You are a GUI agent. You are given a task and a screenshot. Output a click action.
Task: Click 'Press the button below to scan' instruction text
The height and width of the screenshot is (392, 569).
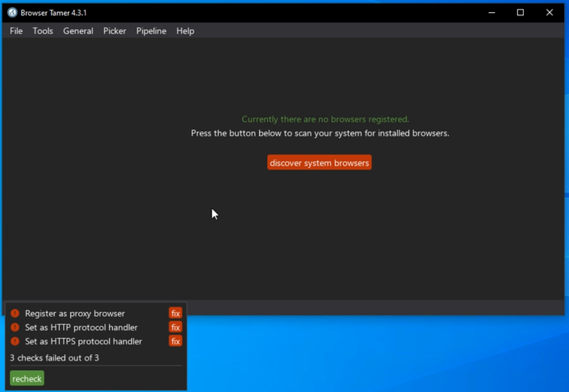point(320,133)
